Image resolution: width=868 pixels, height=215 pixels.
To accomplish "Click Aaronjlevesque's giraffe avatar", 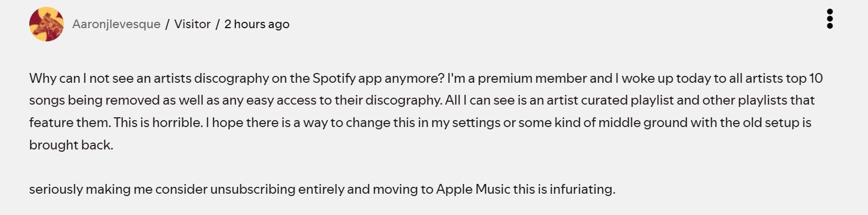I will [x=47, y=24].
